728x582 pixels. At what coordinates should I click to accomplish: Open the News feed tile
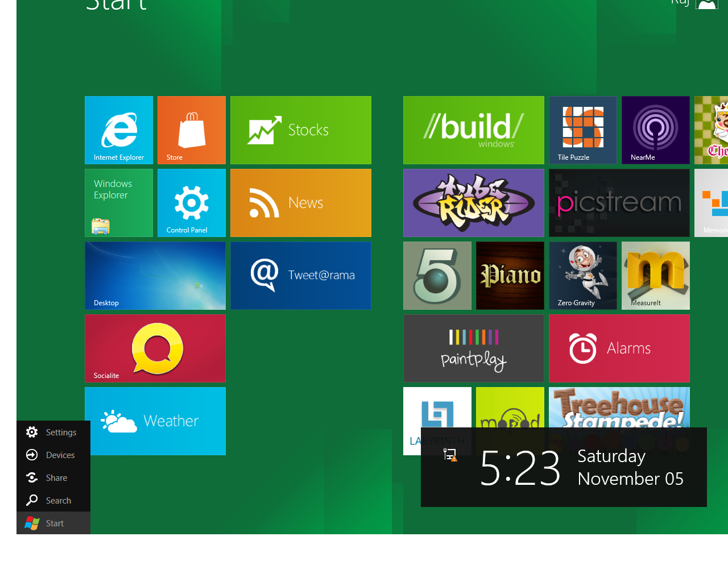pos(301,203)
